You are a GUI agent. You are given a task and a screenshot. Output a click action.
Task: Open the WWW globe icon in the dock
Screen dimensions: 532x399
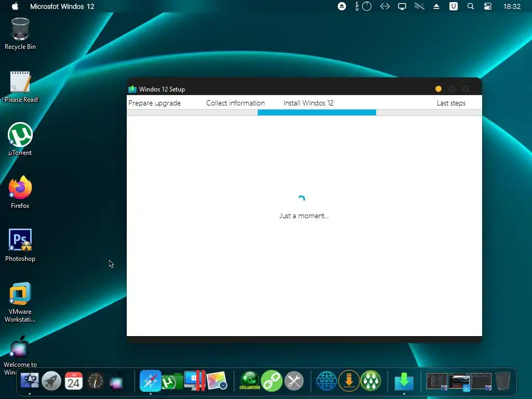[327, 380]
